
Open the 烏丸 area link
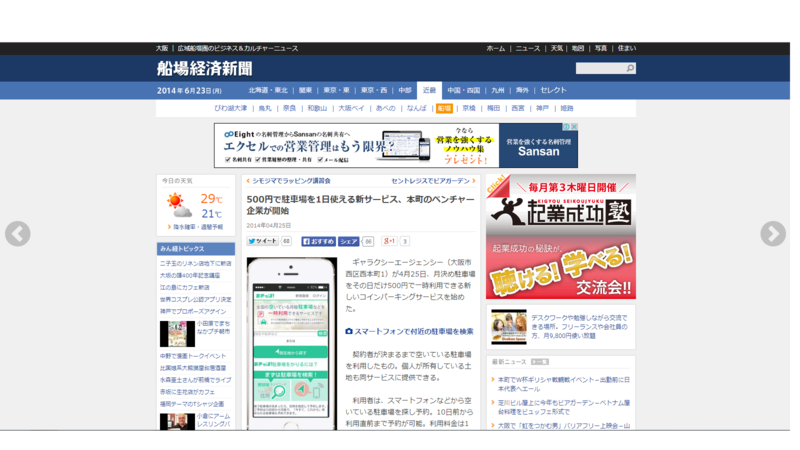tap(265, 108)
